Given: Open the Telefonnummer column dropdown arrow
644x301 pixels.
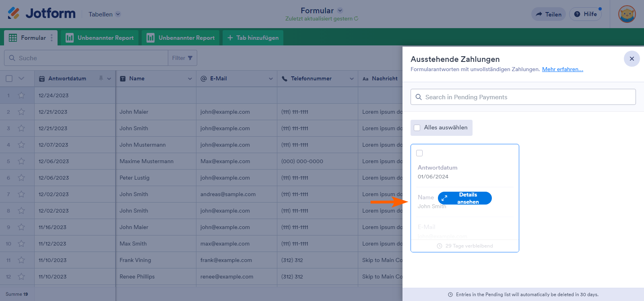Looking at the screenshot, I should pyautogui.click(x=352, y=79).
